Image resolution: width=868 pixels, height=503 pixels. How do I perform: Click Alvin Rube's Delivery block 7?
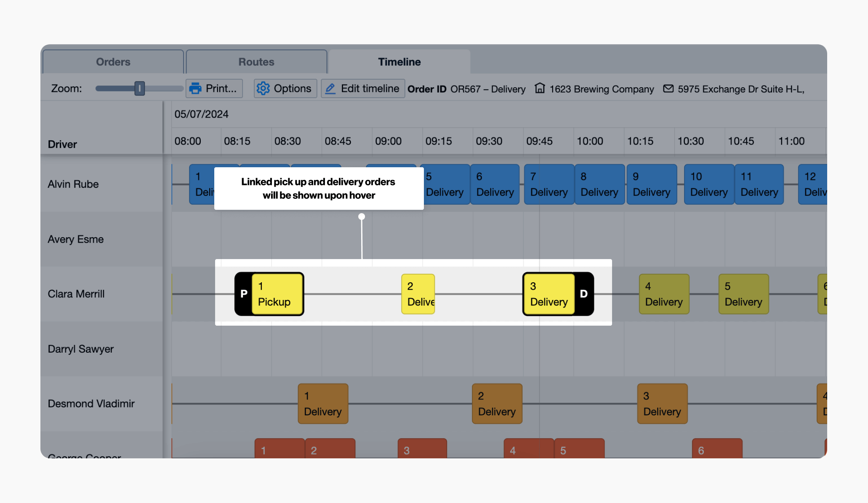[x=548, y=185]
